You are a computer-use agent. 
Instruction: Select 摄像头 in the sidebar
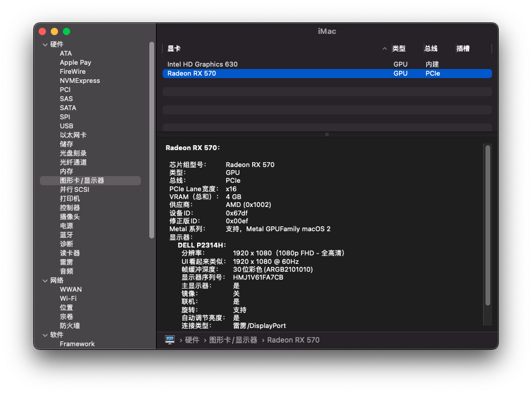70,217
